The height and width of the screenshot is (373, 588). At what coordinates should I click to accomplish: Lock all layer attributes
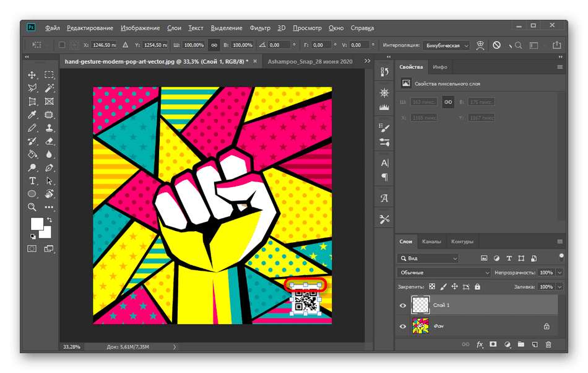pos(477,287)
